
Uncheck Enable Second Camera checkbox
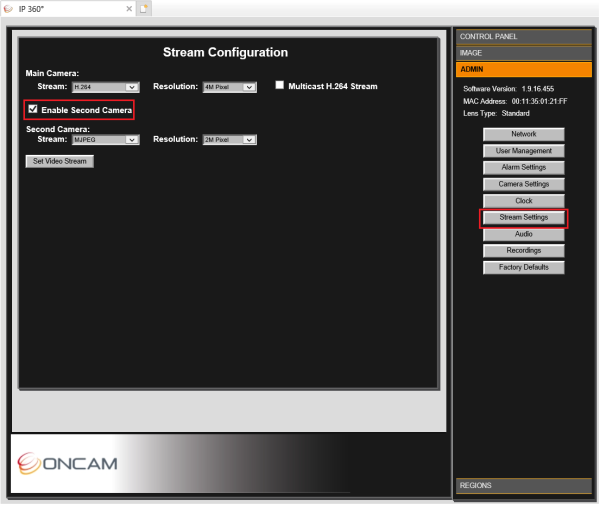coord(33,109)
